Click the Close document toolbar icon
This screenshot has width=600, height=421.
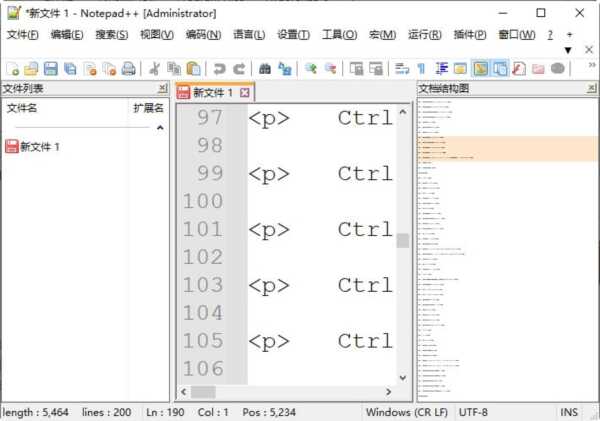point(90,69)
